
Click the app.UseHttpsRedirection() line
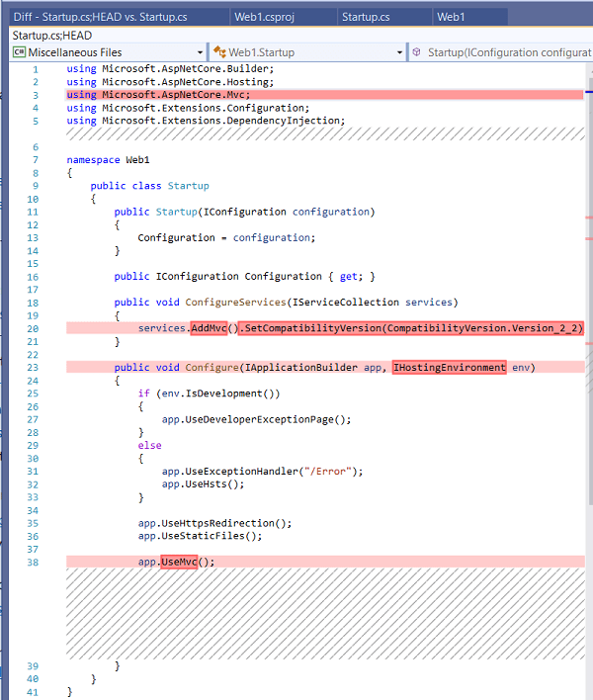point(214,523)
